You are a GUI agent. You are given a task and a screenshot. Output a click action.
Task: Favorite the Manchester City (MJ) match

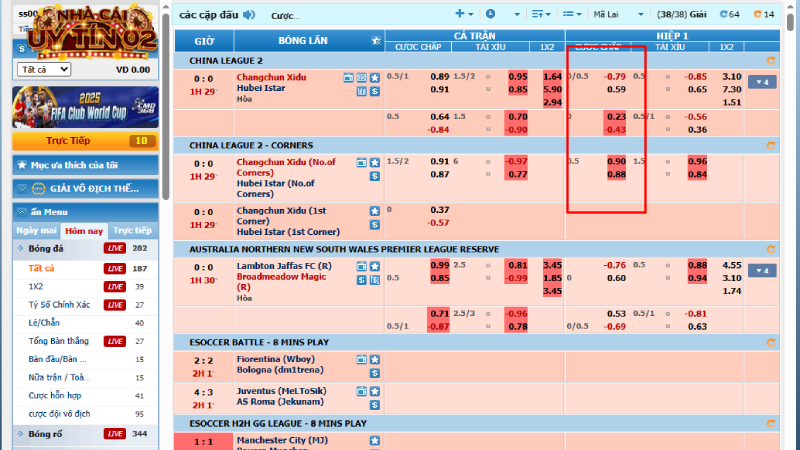pyautogui.click(x=375, y=440)
